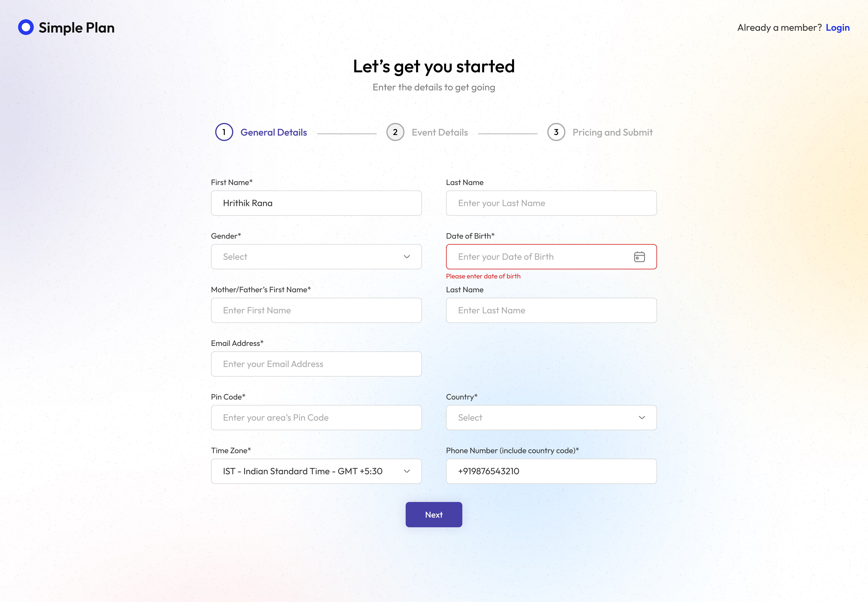
Task: Click the Email Address input field
Action: (x=316, y=364)
